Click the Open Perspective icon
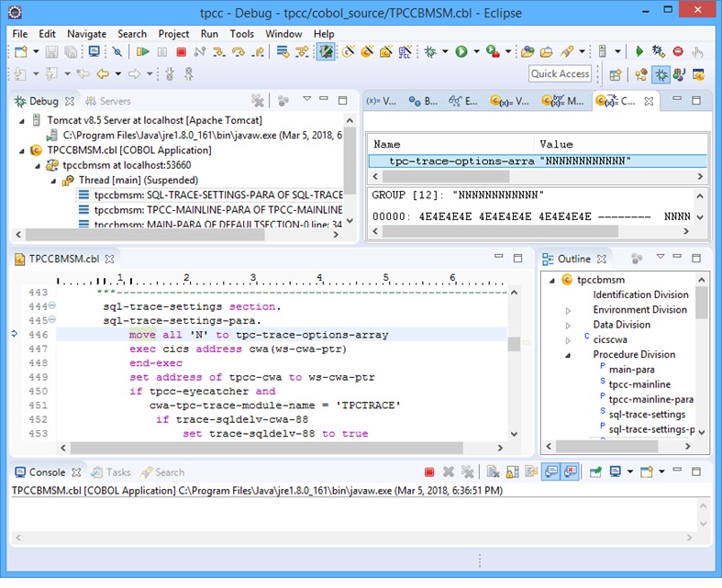The width and height of the screenshot is (722, 588). coord(616,74)
